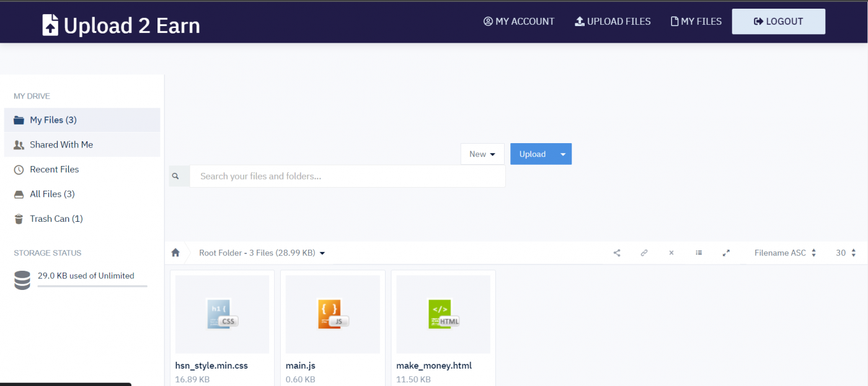Click the copy link icon on toolbar
The image size is (868, 386).
[x=644, y=253]
